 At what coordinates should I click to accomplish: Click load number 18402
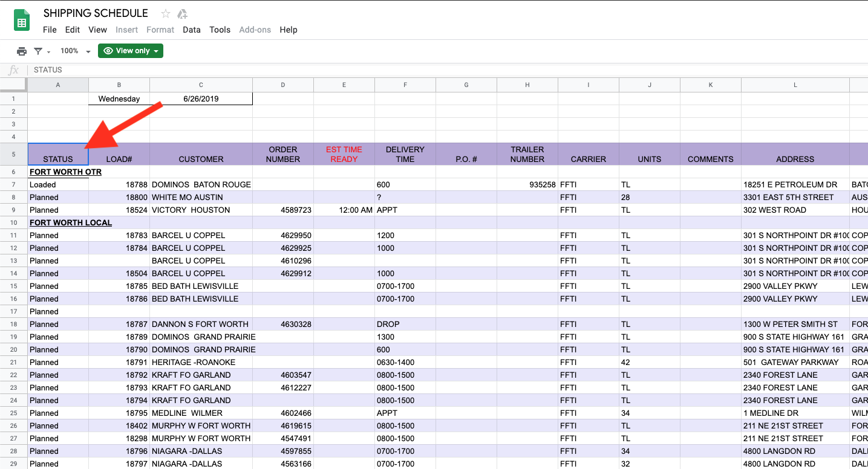point(119,425)
